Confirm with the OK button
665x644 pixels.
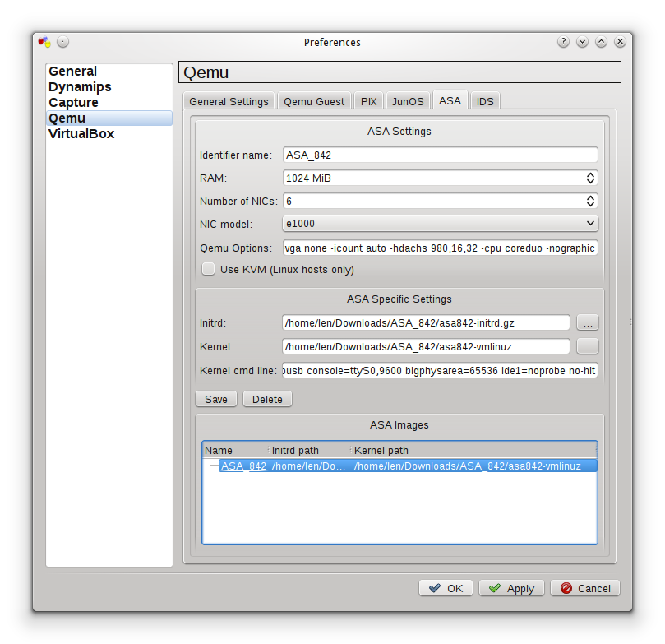[446, 588]
